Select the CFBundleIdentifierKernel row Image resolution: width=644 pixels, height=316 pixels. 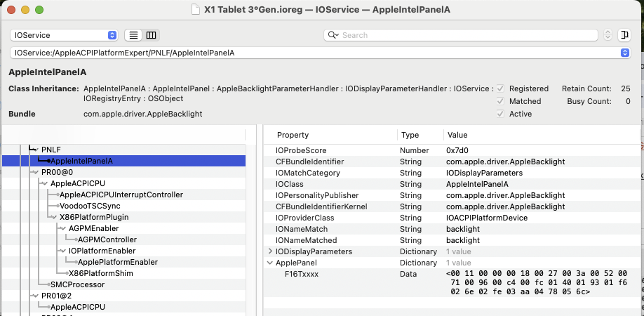click(452, 206)
